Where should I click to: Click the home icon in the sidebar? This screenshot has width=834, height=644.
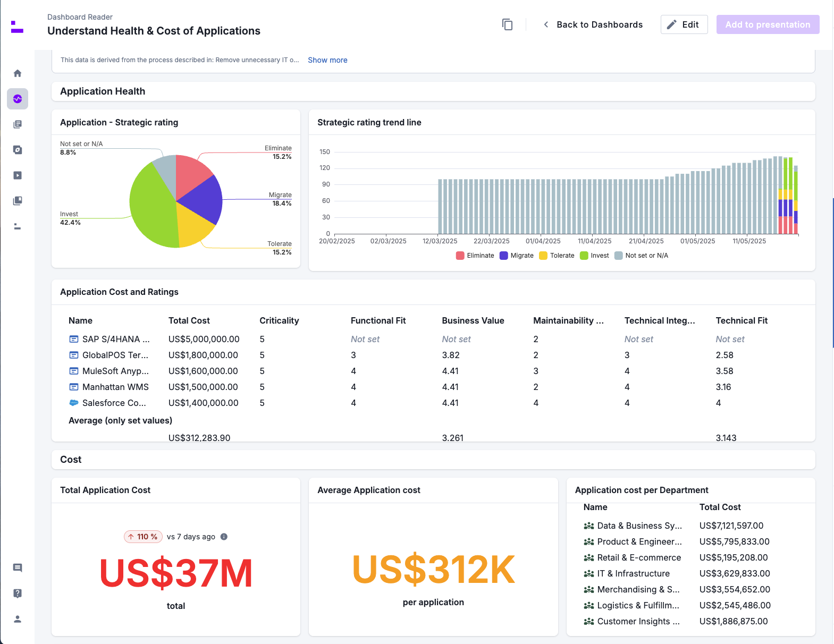pos(18,73)
